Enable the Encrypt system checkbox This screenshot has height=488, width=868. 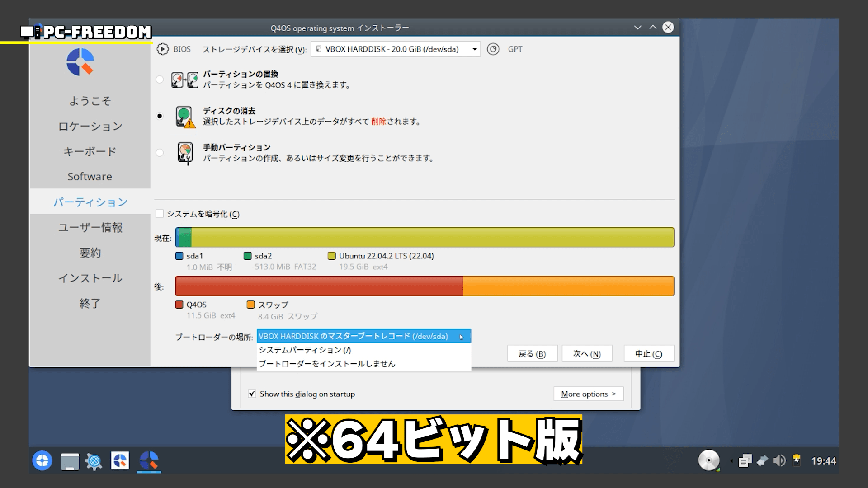click(160, 214)
